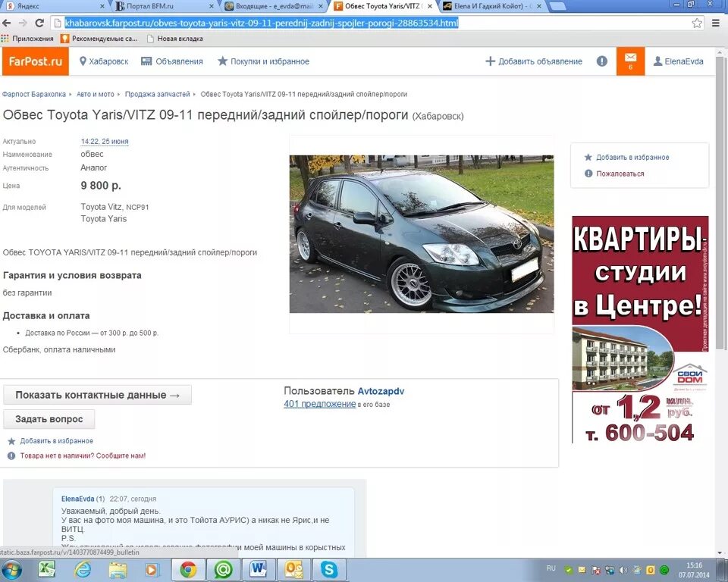Click the address bar URL field

coord(376,23)
